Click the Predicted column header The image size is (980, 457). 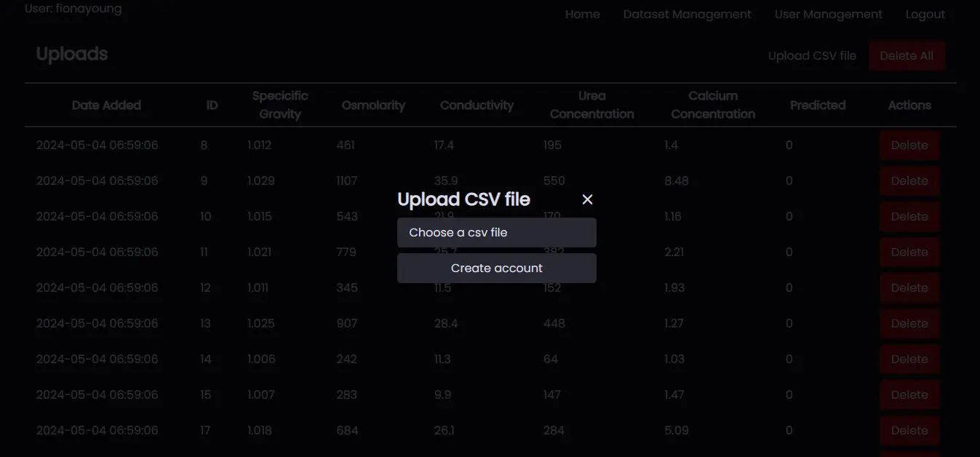coord(818,106)
